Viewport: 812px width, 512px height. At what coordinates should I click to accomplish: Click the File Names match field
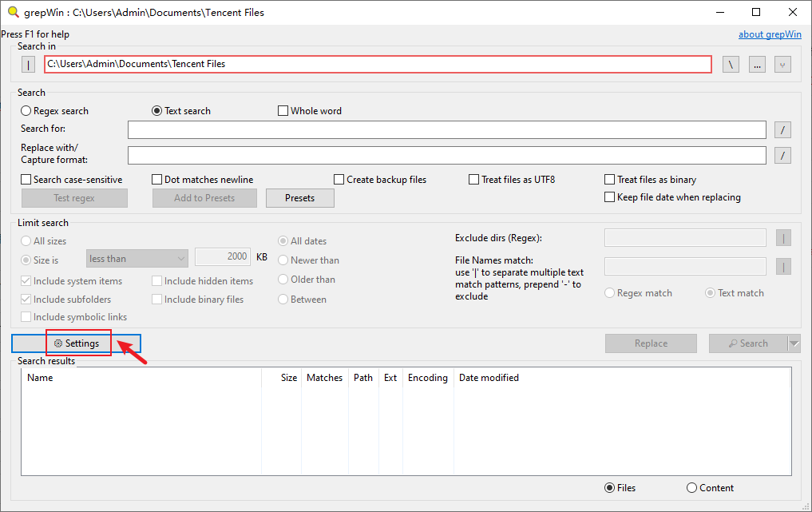click(x=685, y=266)
